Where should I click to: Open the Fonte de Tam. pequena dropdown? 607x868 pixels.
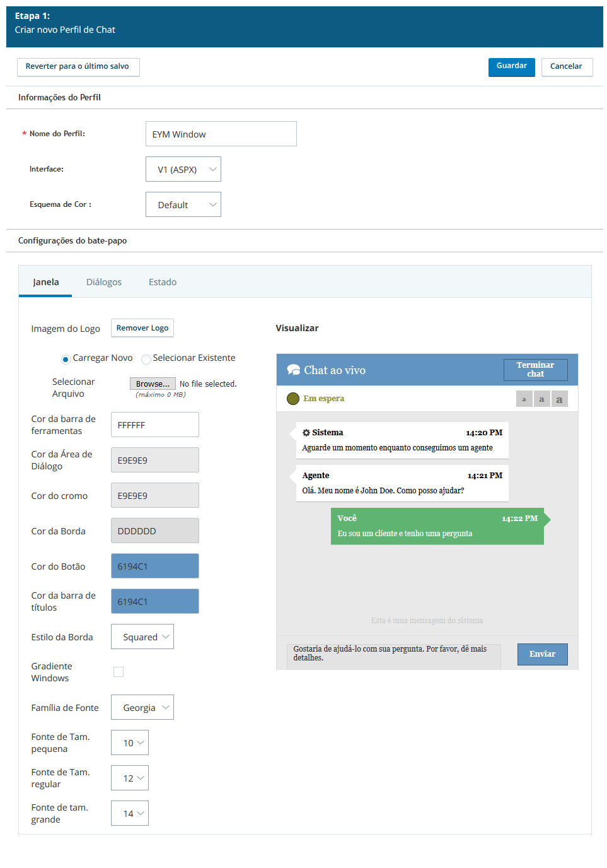coord(130,742)
